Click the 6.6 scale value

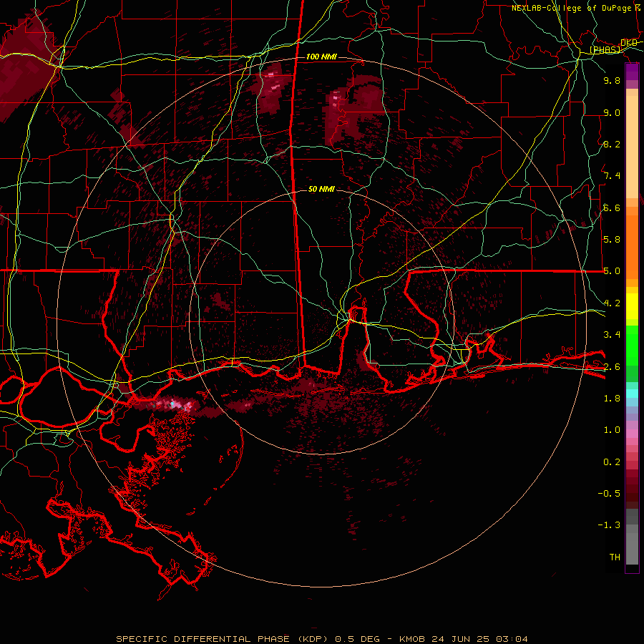612,208
